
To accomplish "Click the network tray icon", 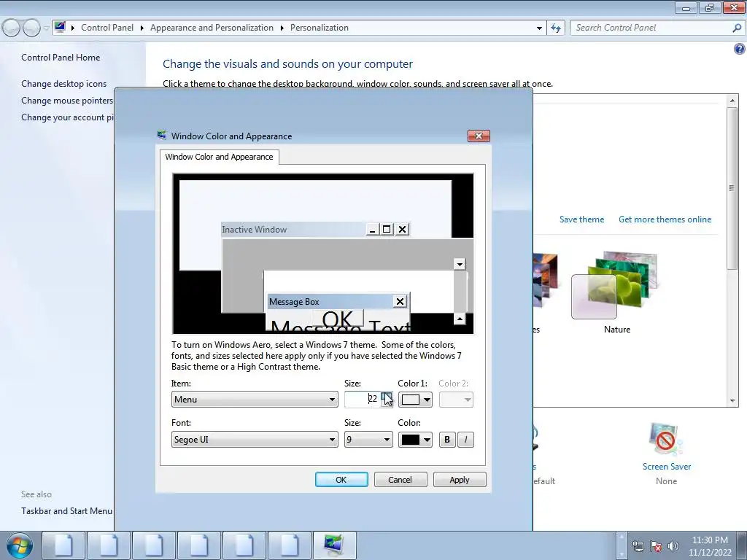I will click(x=638, y=546).
